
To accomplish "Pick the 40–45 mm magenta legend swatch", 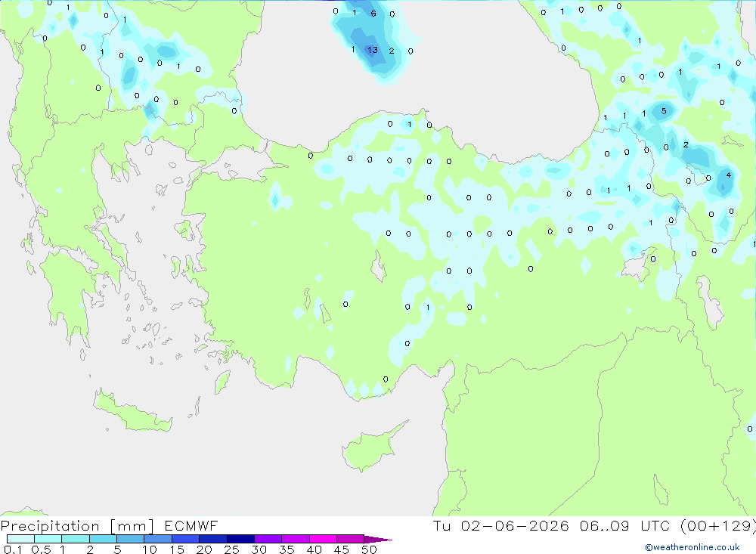I will coord(323,539).
